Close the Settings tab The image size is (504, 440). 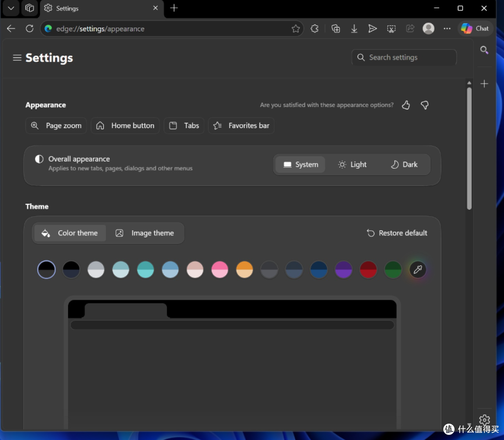[x=155, y=8]
